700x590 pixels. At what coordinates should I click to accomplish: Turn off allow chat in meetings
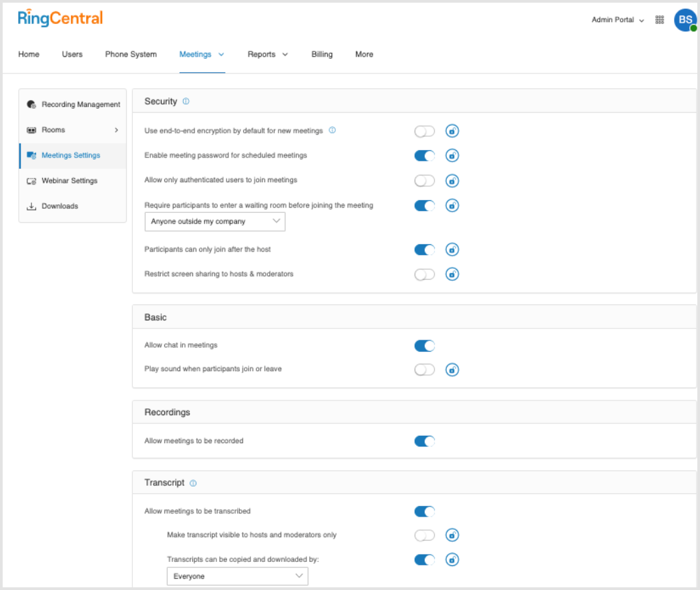pos(424,345)
